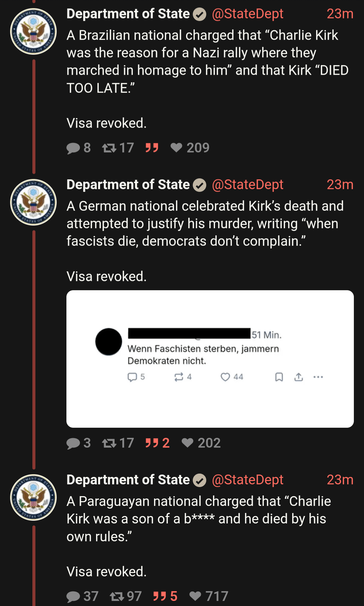The height and width of the screenshot is (606, 364).
Task: Open the embedded German tweet screenshot
Action: (210, 359)
